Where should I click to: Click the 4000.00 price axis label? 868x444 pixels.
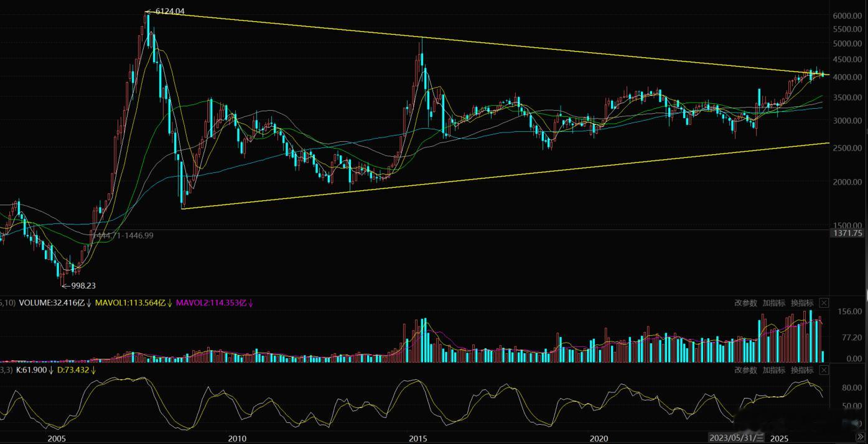(x=849, y=77)
